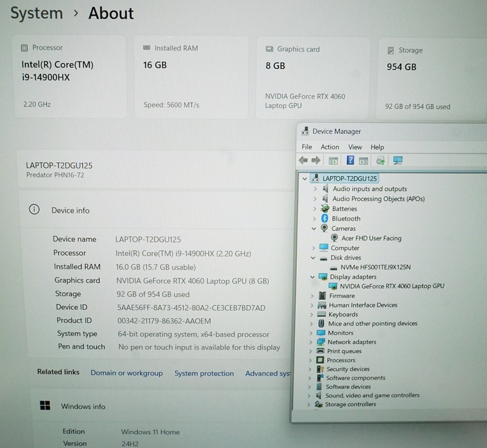Image resolution: width=487 pixels, height=448 pixels.
Task: Select NVIDIA GeForce RTX 4060 Laptop GPU device
Action: click(x=392, y=286)
